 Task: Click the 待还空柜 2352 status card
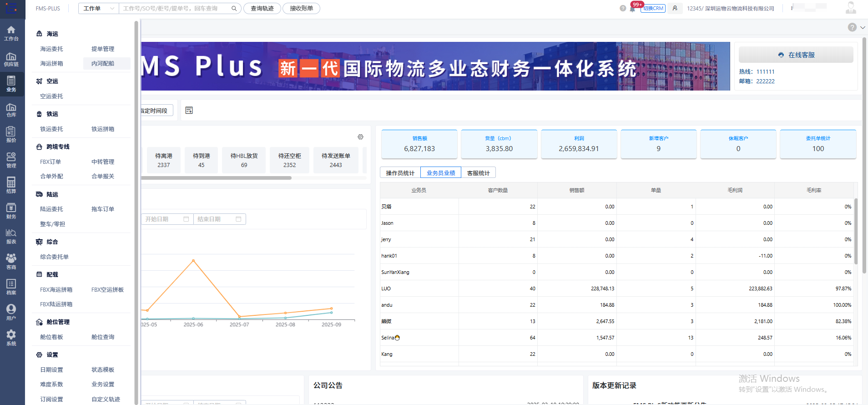coord(290,160)
